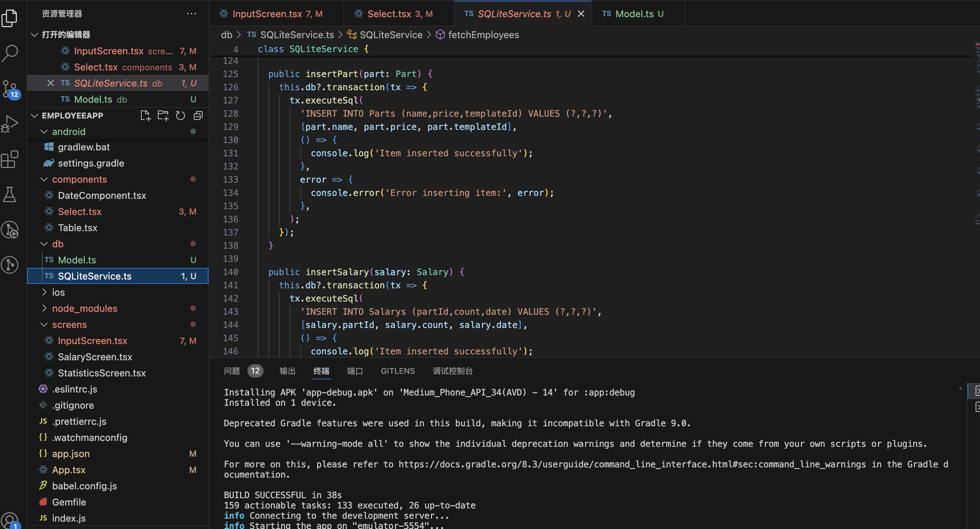
Task: Open StatisticsScreen.tsx file
Action: 118,373
